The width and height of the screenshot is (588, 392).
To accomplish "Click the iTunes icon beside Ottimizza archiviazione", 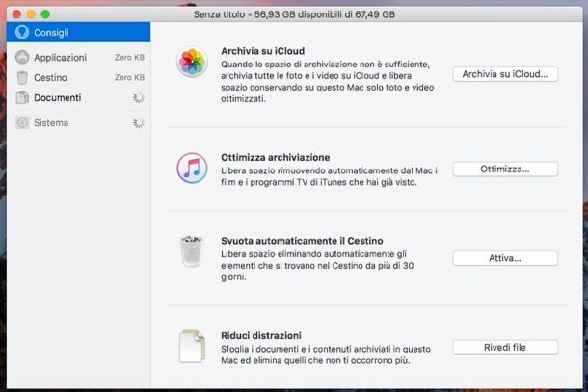I will [x=192, y=168].
